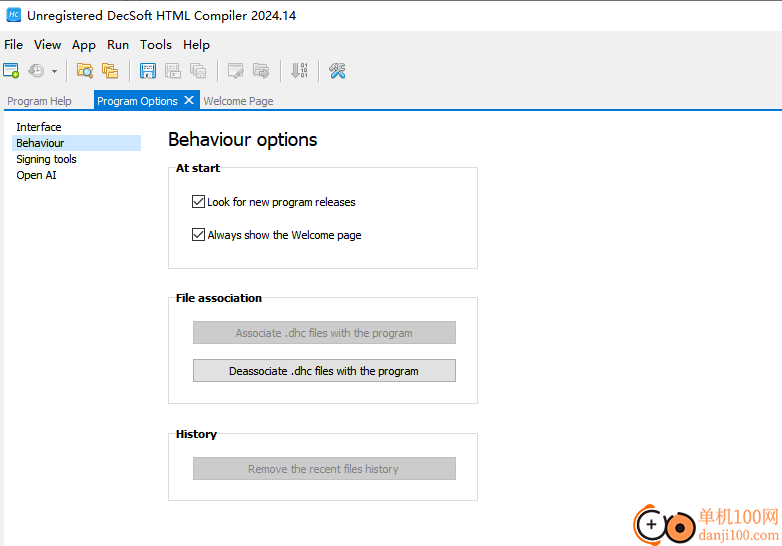Click the open project folder-search icon
The image size is (782, 546).
85,71
